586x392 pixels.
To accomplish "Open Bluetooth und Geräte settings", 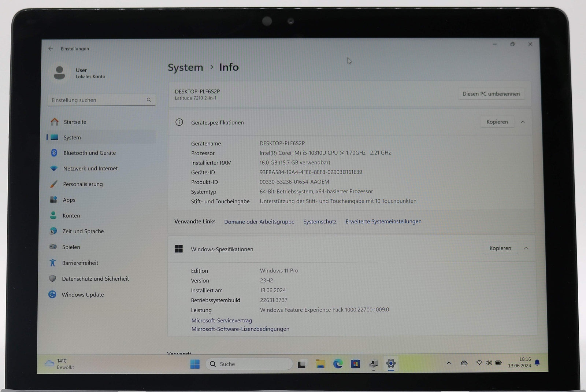I will 89,153.
